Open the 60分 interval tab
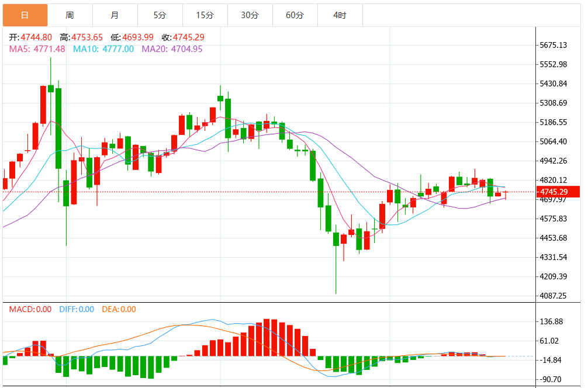588x388 pixels. (x=295, y=15)
